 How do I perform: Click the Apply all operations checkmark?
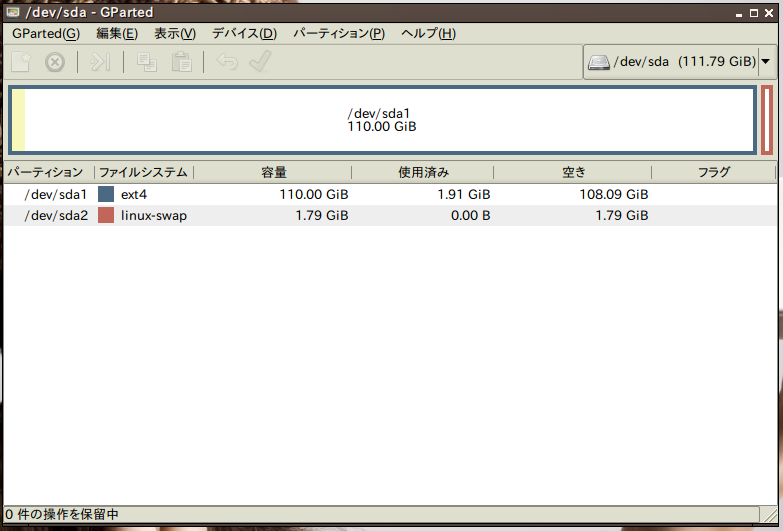[x=260, y=62]
